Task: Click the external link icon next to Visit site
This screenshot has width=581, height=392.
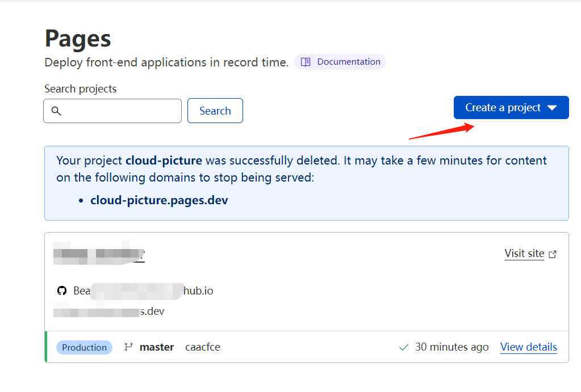Action: tap(553, 254)
